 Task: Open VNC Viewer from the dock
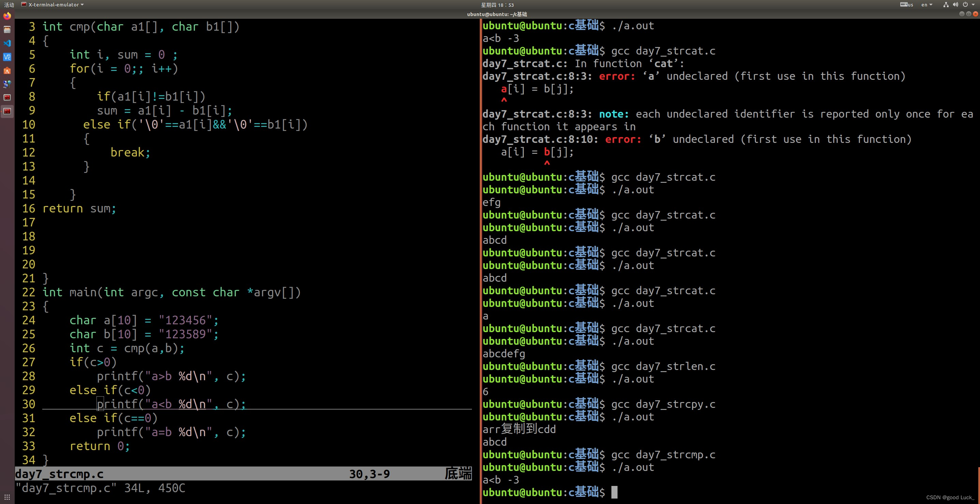point(6,57)
